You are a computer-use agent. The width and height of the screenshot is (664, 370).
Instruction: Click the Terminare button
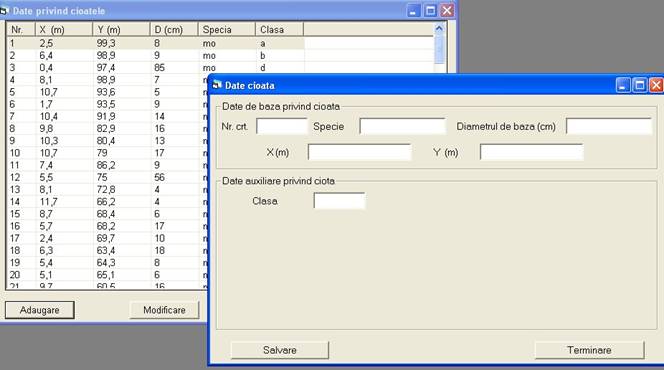(x=589, y=350)
